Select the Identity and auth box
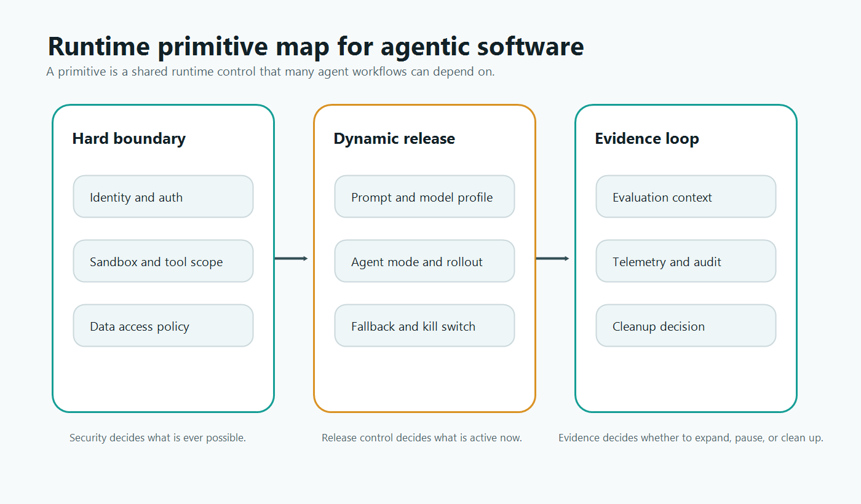The image size is (861, 504). point(163,197)
